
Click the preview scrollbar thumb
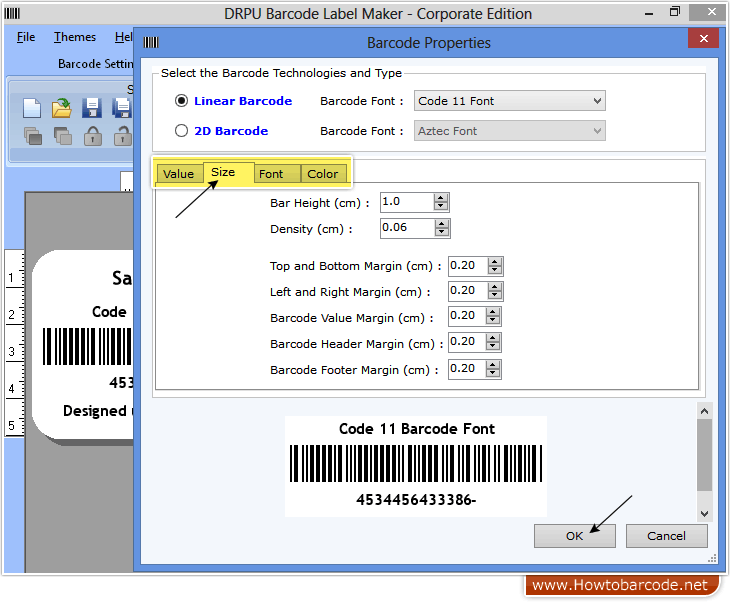tap(704, 455)
